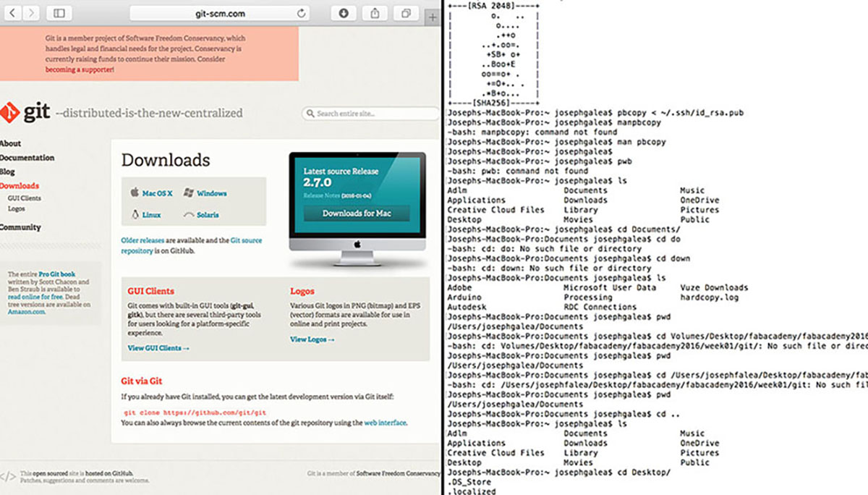Image resolution: width=868 pixels, height=495 pixels.
Task: Open the Older releases link
Action: tap(143, 240)
